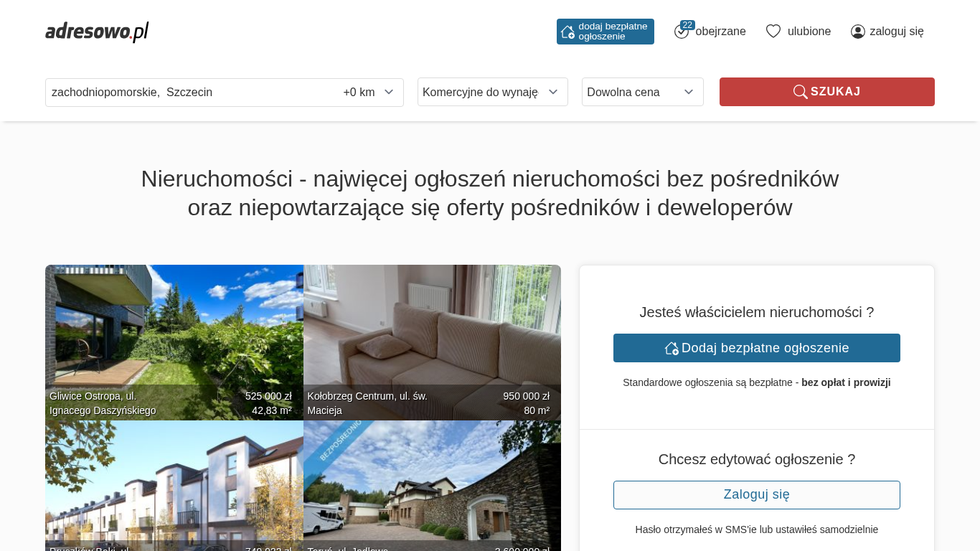Open the viewed listings checkmark icon with badge 22
980x551 pixels.
pos(682,31)
